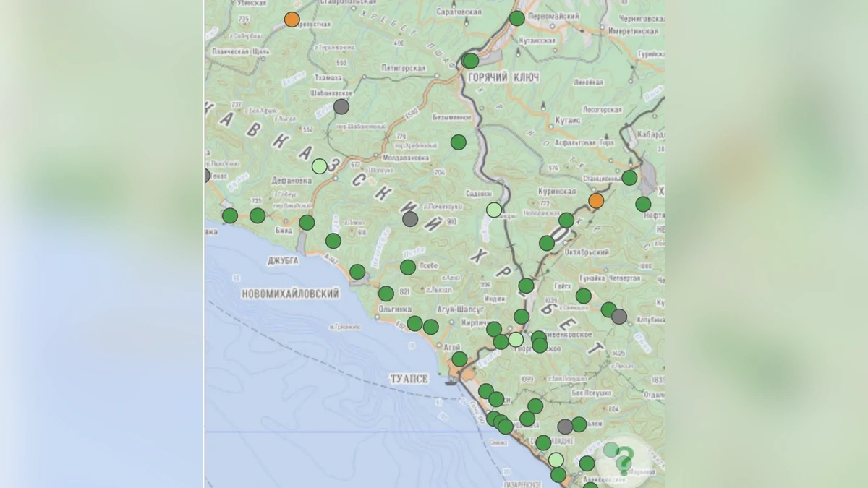
Task: Select the light green marker below Садовое
Action: [x=494, y=210]
